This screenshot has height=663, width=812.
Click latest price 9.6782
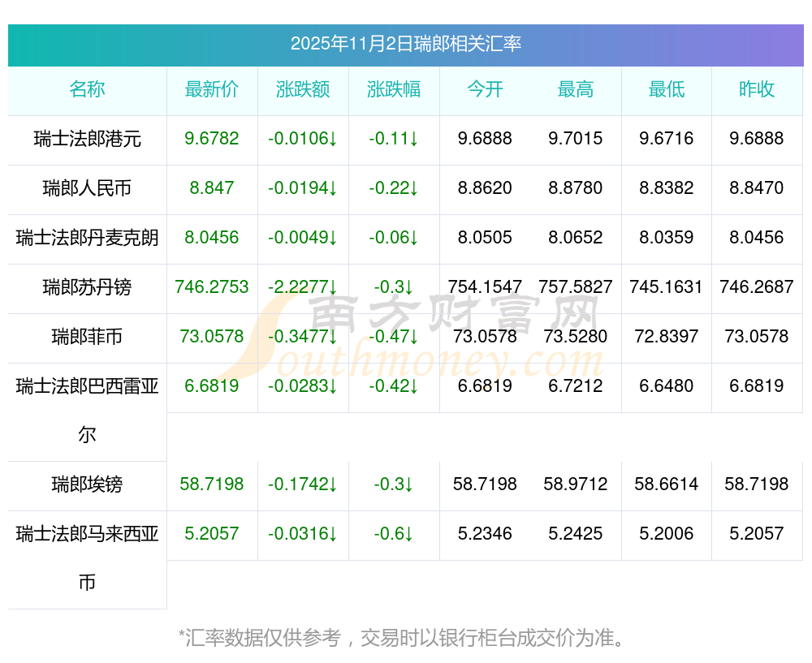click(x=212, y=139)
